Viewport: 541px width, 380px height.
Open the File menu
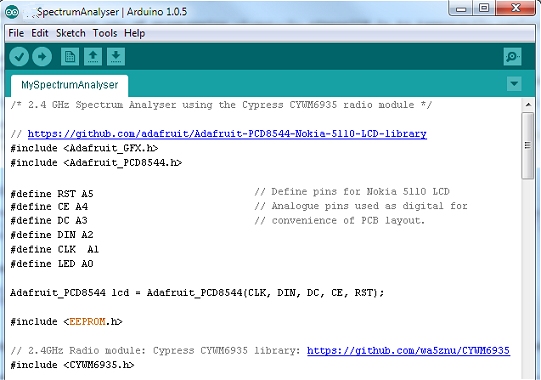16,33
